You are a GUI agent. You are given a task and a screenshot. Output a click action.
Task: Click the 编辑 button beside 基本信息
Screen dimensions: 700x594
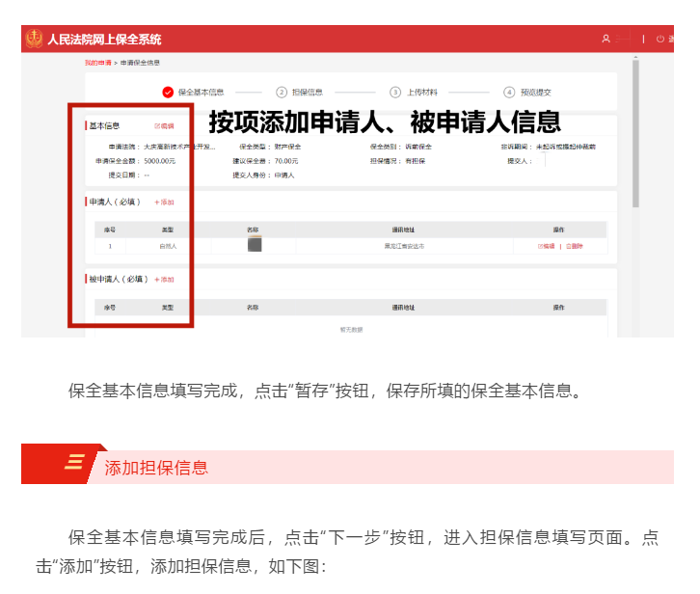click(165, 126)
